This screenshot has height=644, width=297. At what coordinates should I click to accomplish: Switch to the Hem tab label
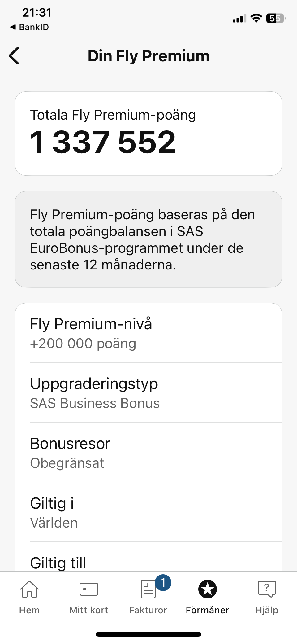point(29,610)
